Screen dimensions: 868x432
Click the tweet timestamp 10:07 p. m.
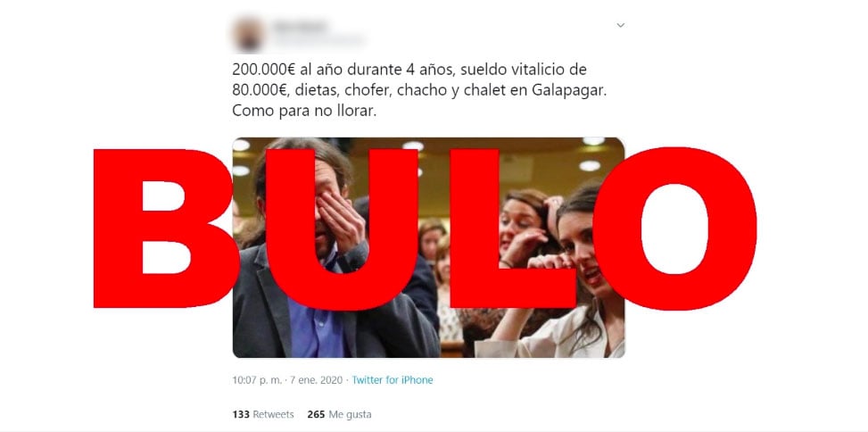tap(258, 380)
